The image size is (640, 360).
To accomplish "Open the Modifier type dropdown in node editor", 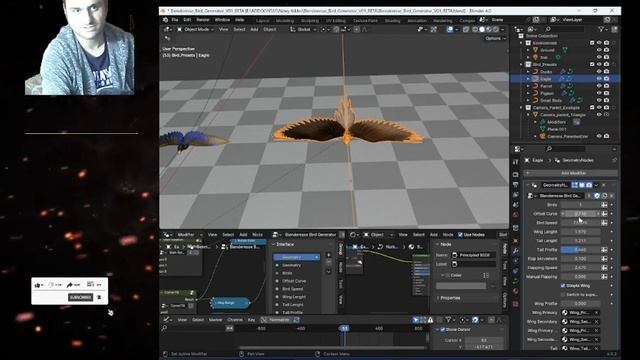I will pos(189,235).
